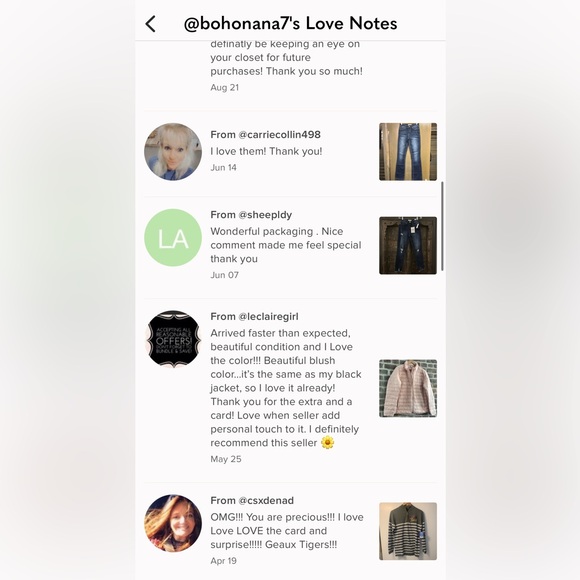This screenshot has width=580, height=580.
Task: Open @leclairegirl's black offers avatar
Action: pos(173,339)
